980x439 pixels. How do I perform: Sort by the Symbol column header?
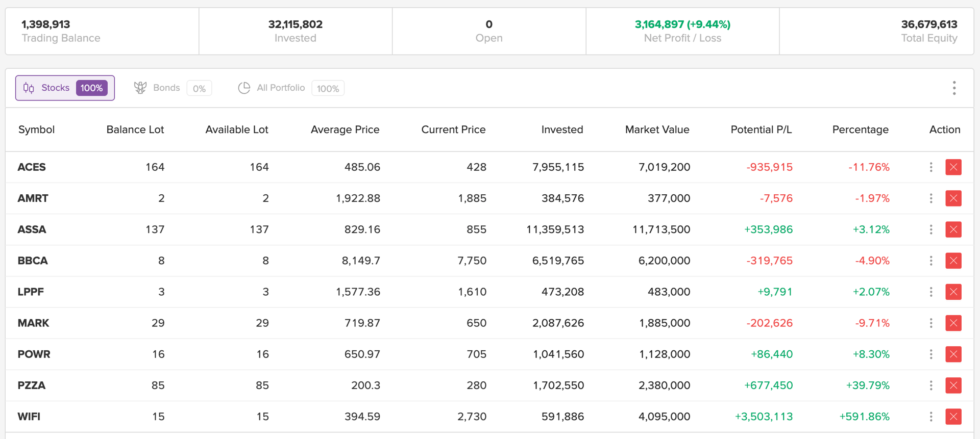(x=36, y=130)
